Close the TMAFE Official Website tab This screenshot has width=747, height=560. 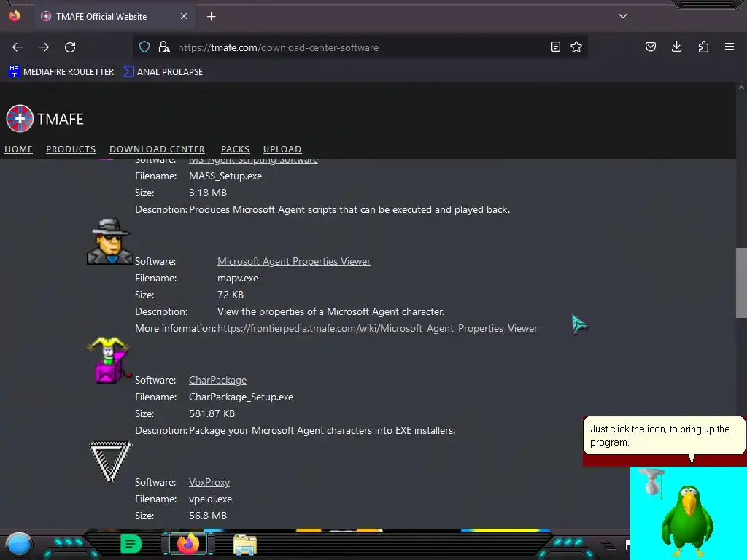tap(184, 16)
